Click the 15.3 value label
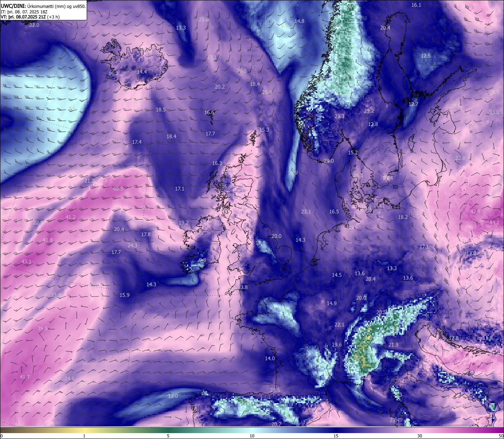The height and width of the screenshot is (439, 504). point(264,130)
